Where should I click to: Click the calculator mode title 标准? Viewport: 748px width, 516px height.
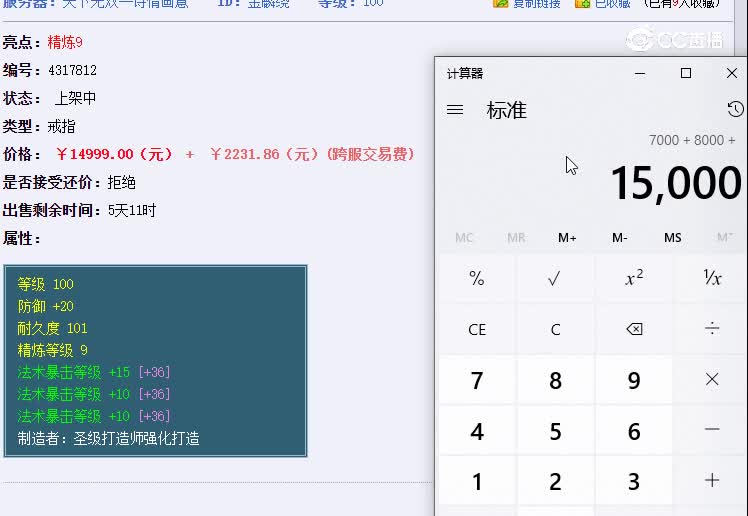[x=507, y=110]
